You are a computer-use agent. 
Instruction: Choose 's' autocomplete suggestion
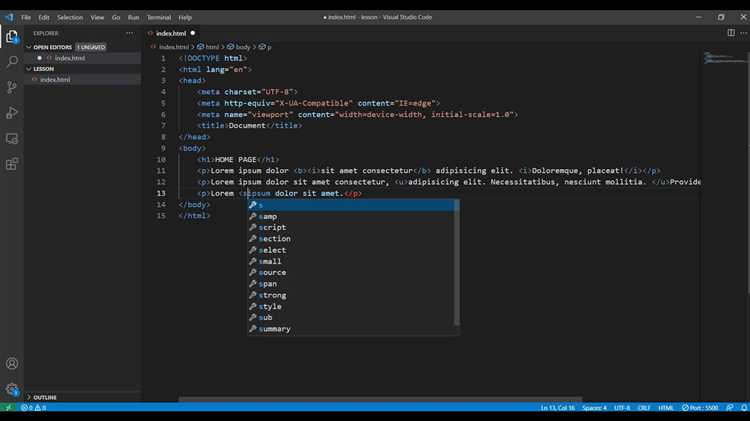(x=353, y=205)
